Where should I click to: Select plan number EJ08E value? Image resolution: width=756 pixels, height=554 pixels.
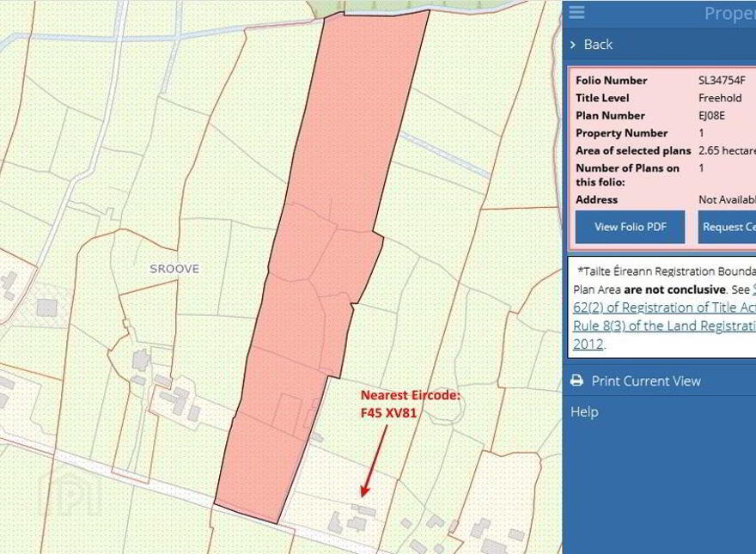pos(711,116)
